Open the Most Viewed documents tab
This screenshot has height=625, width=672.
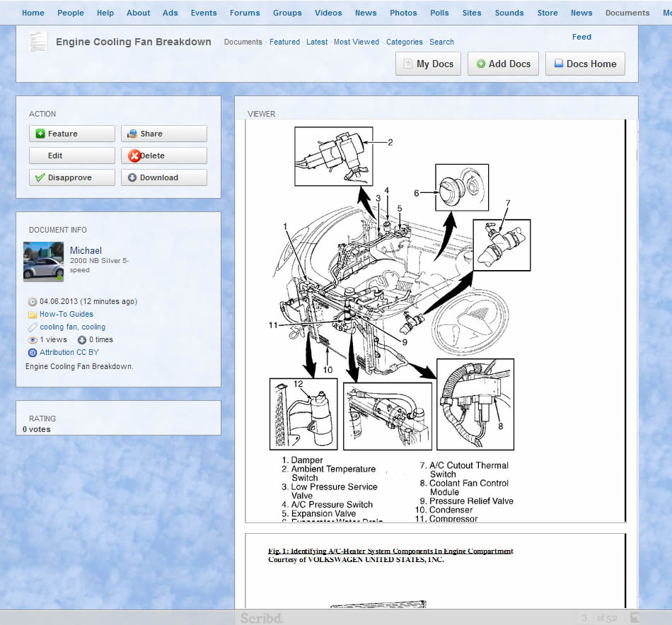356,42
